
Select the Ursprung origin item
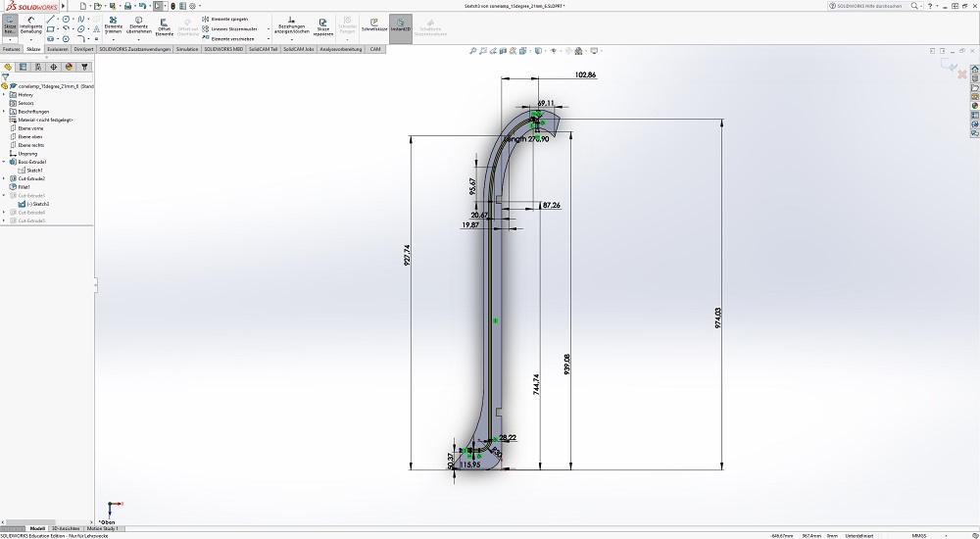pyautogui.click(x=24, y=153)
